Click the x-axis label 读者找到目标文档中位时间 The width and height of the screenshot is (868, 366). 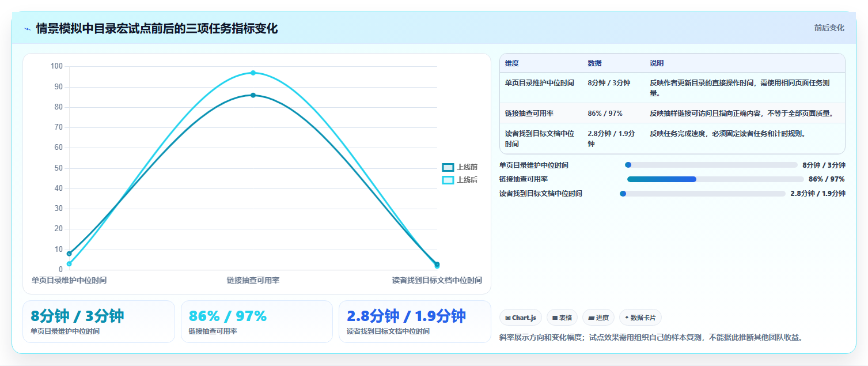pos(437,280)
